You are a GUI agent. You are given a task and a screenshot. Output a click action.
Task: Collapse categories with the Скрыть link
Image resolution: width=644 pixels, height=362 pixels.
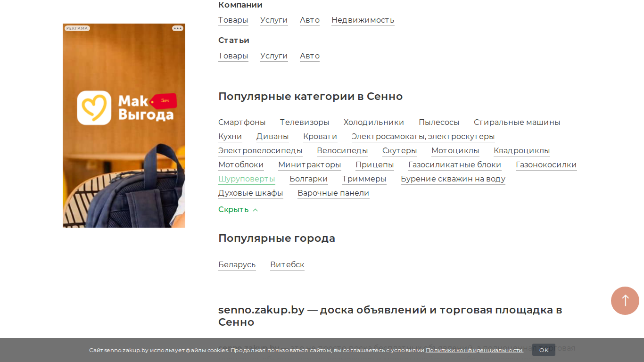(x=238, y=210)
